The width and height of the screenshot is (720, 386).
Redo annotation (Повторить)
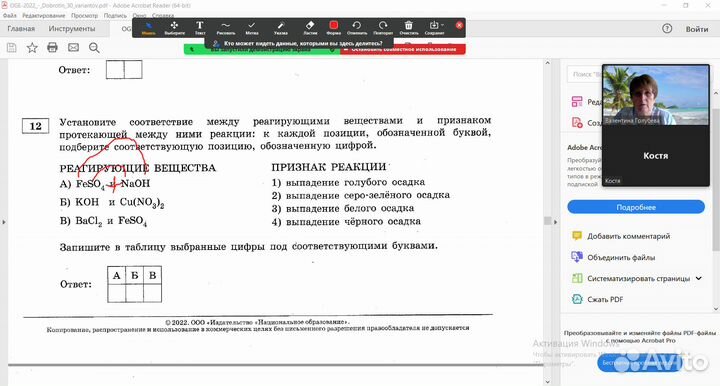coord(383,28)
